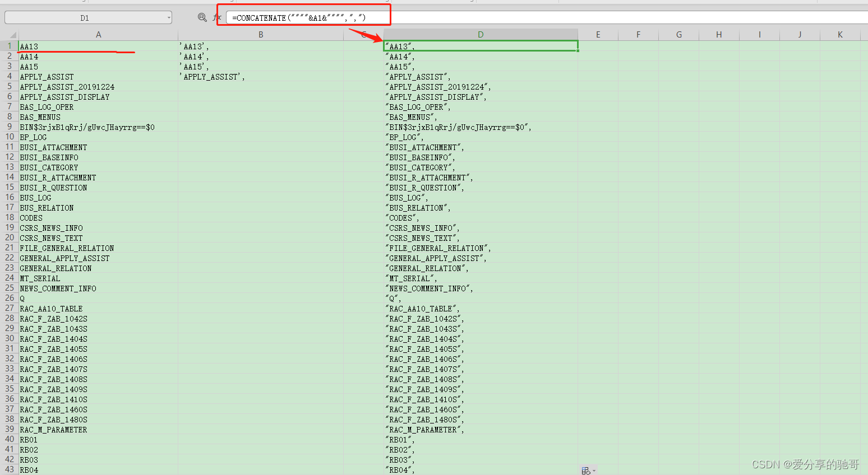This screenshot has height=475, width=868.
Task: Click cell A9 starting with BIN$3rjxB1qRrj
Action: [x=99, y=127]
